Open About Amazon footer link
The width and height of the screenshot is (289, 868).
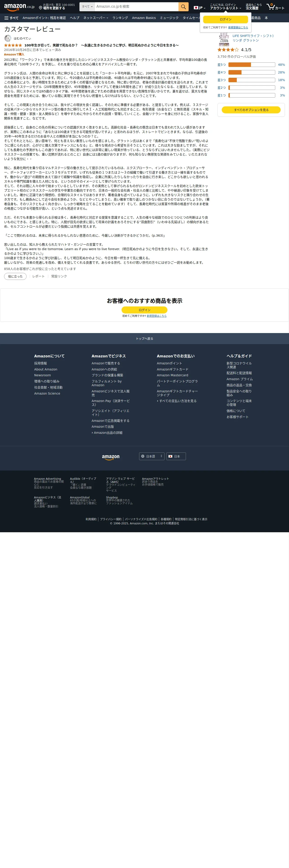point(45,369)
